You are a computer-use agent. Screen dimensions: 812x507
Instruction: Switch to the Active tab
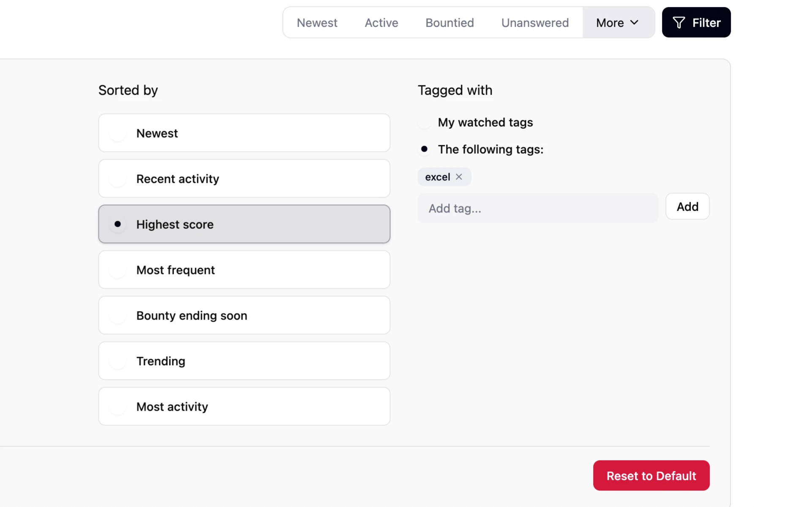click(x=381, y=23)
